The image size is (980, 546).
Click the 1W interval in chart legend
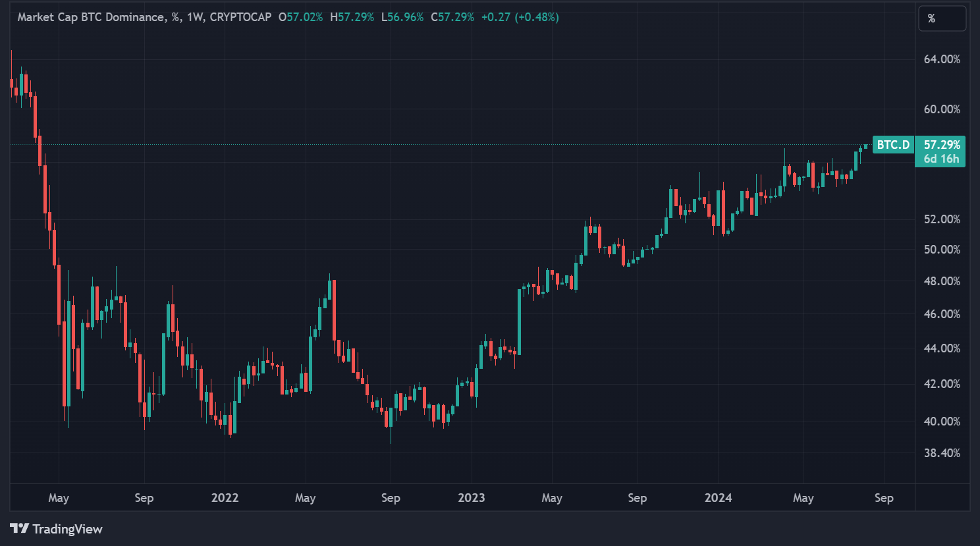pos(194,17)
